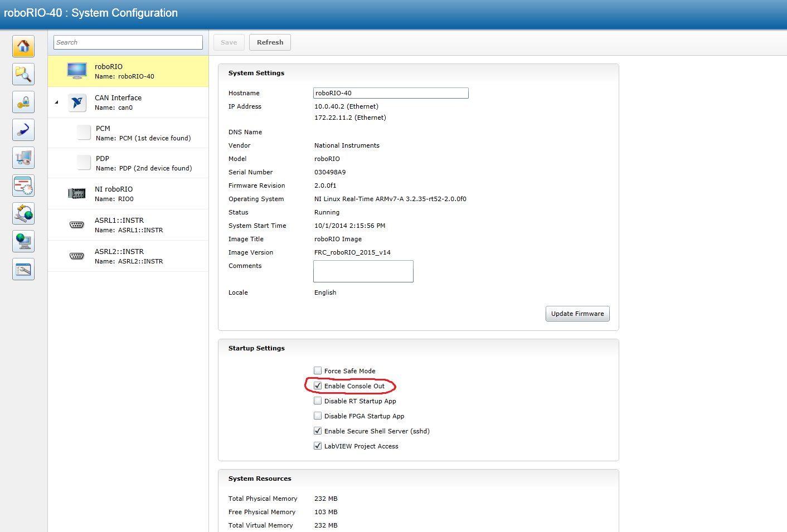Click the vendor value National Instruments
Viewport: 787px width, 532px height.
tap(347, 145)
